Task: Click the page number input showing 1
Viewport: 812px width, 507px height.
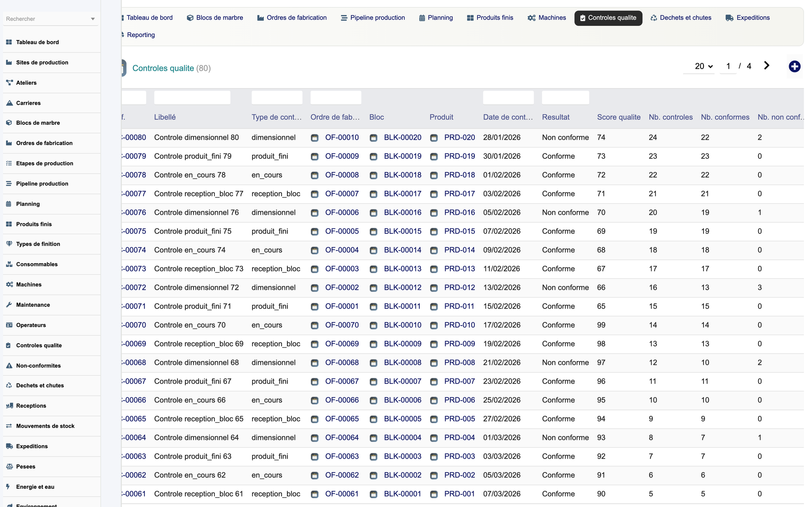Action: point(728,66)
